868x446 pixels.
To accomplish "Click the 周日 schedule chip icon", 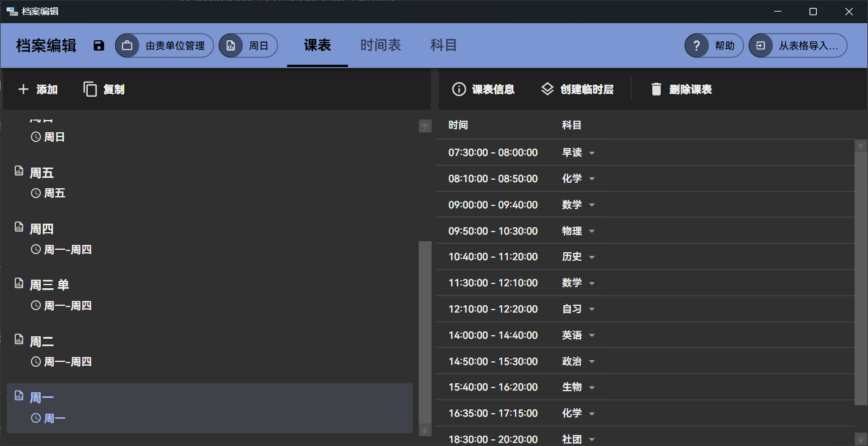I will click(230, 46).
